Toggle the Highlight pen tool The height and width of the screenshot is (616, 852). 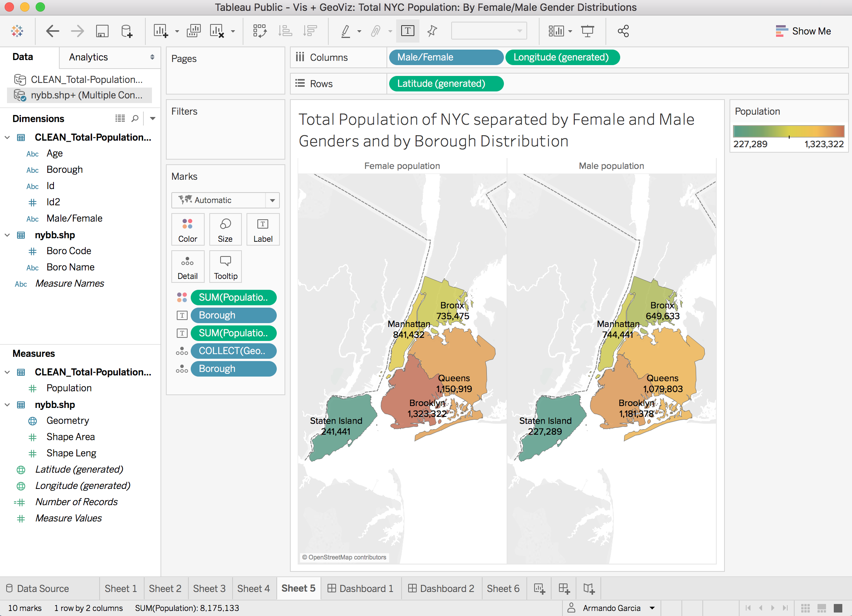pos(347,31)
